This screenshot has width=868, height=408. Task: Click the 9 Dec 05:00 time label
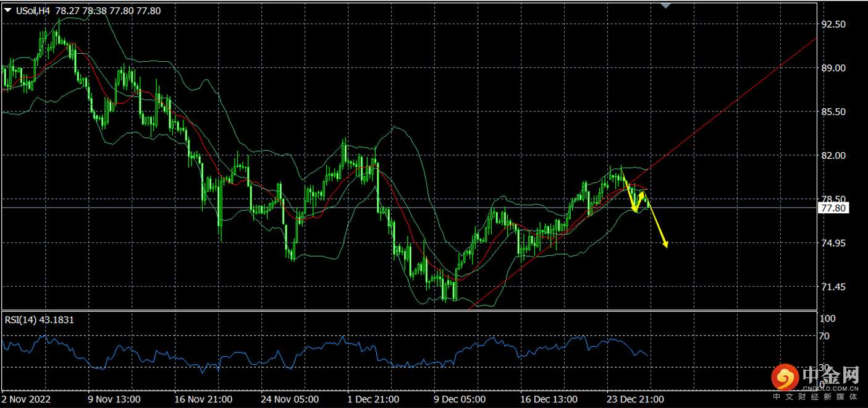[x=460, y=399]
